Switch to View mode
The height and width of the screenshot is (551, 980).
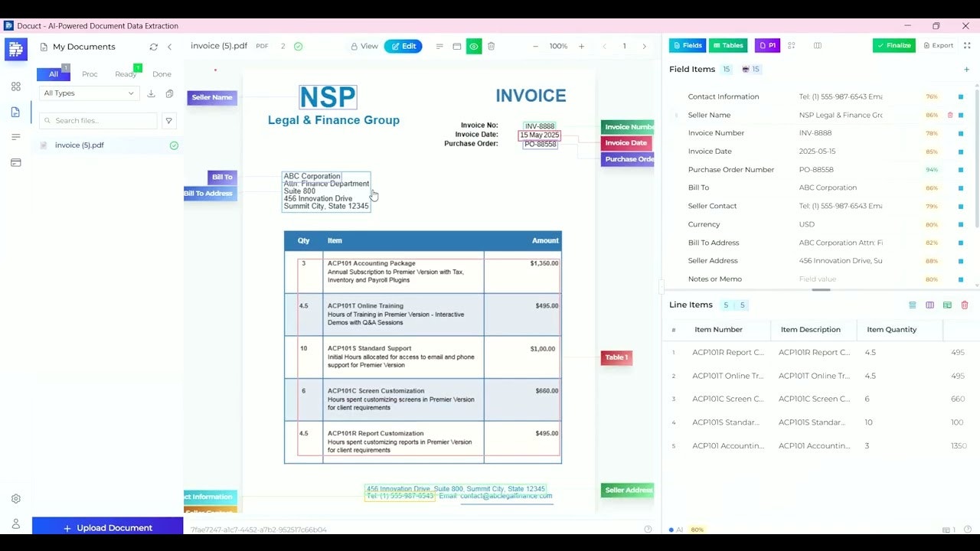(x=364, y=46)
